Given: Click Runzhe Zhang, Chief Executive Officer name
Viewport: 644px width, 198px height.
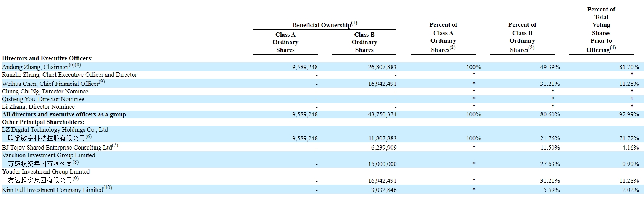Looking at the screenshot, I should coord(69,75).
